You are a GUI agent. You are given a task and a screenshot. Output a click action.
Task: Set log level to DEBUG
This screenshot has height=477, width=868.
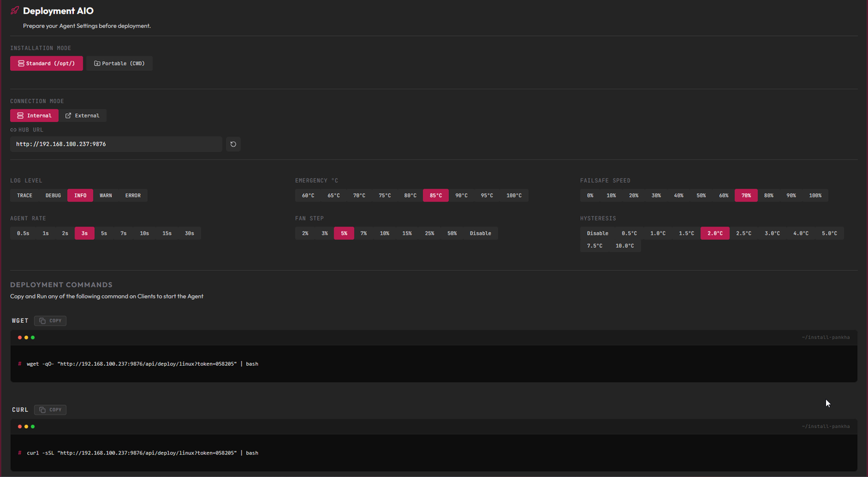[x=53, y=195]
